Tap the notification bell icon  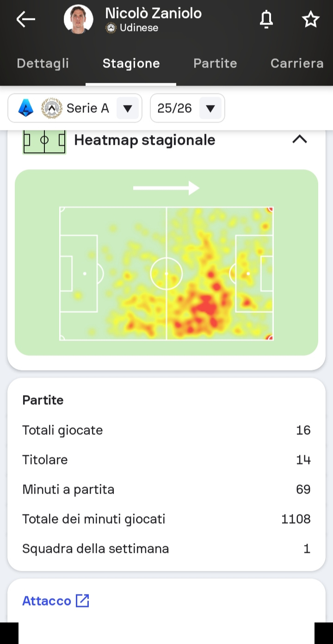(266, 19)
